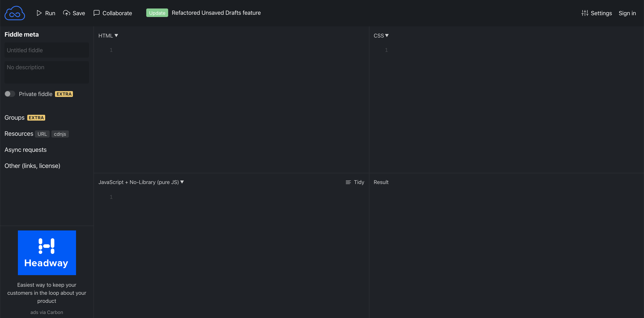Image resolution: width=644 pixels, height=318 pixels.
Task: Expand the Async requests section
Action: pos(25,150)
